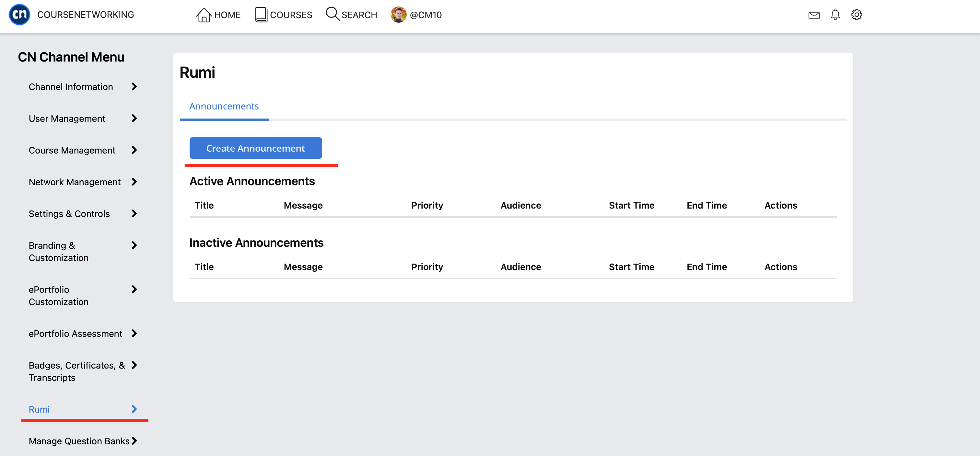Expand Channel Information chevron
The width and height of the screenshot is (980, 456).
134,87
